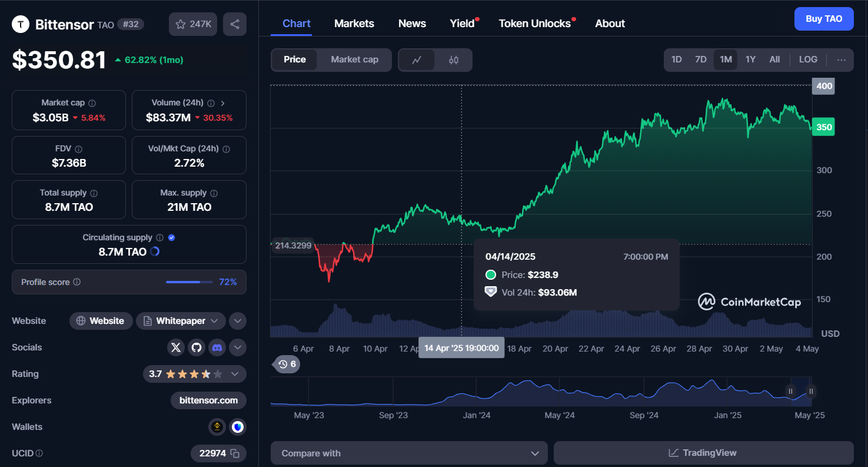Click Vol/Mkt Cap info icon
This screenshot has width=868, height=467.
pos(226,149)
